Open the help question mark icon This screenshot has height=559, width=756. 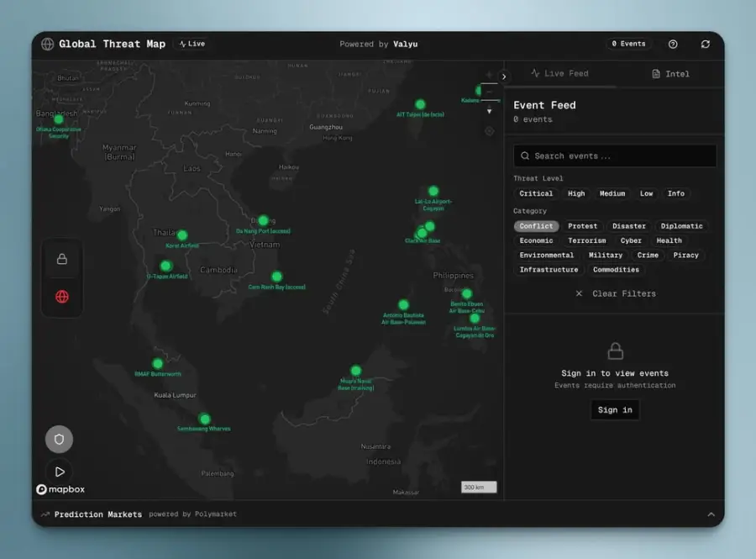click(x=673, y=44)
